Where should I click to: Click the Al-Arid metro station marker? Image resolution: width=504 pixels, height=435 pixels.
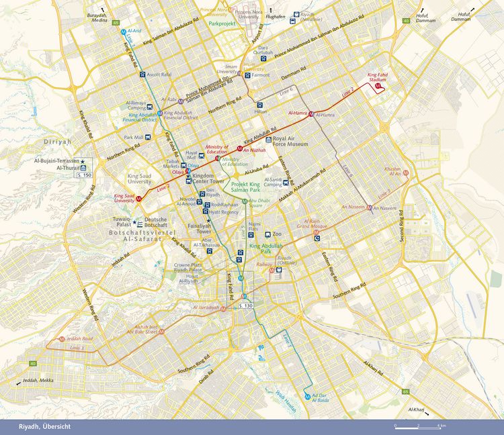124,32
